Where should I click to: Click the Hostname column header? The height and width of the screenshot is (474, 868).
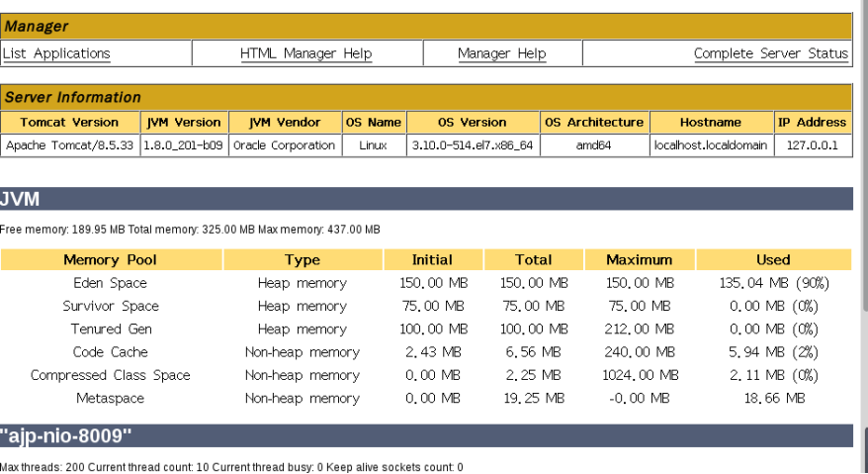point(710,123)
